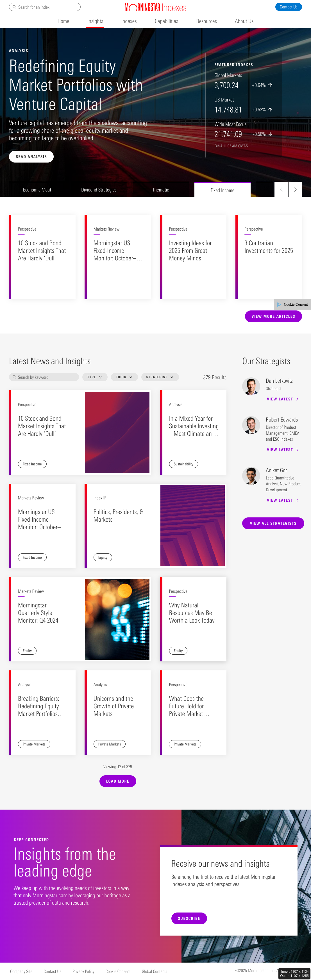Open the Insights menu item
The height and width of the screenshot is (980, 311).
coord(95,21)
